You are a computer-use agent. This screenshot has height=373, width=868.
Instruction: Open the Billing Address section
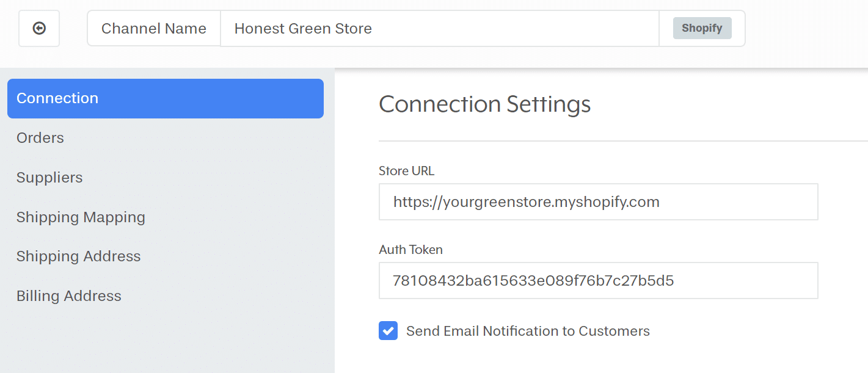(x=69, y=296)
